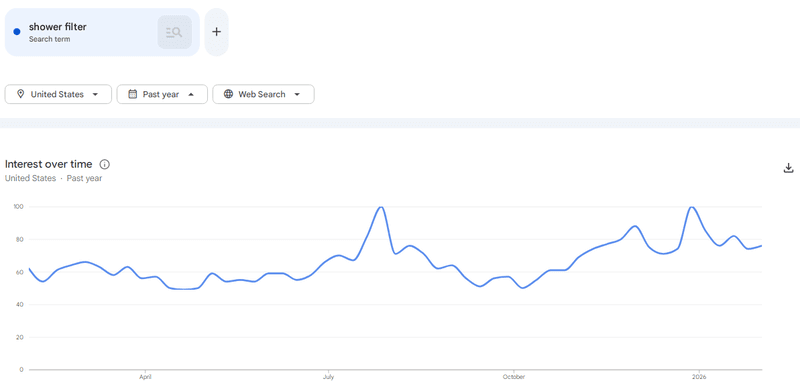Download the Interest over time chart data
Viewport: 800px width, 387px height.
pyautogui.click(x=788, y=168)
